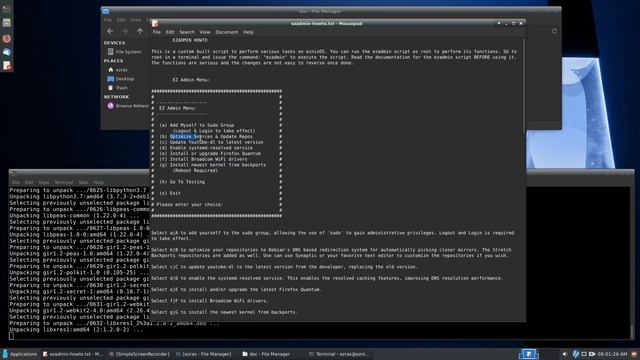Open the Edit menu in the File Manager window
The image size is (640, 360).
click(121, 20)
